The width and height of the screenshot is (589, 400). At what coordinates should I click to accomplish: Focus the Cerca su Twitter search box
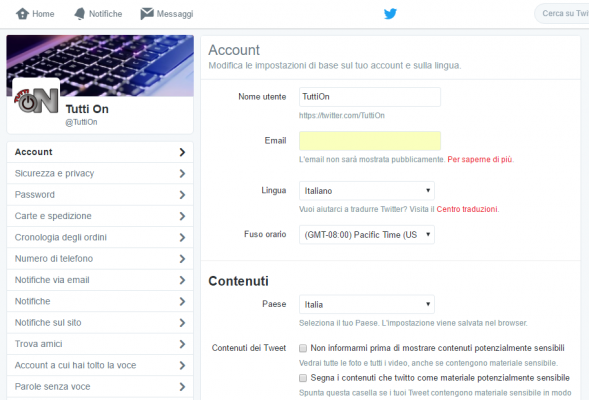coord(562,14)
